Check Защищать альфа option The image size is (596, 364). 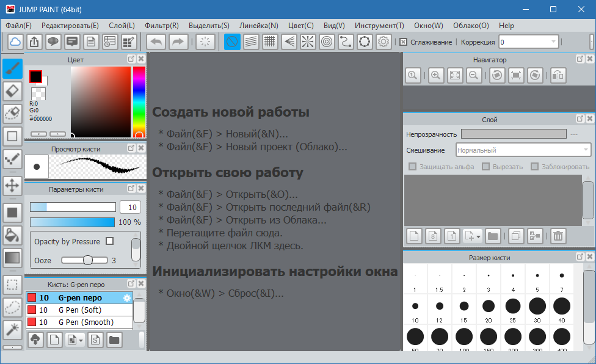coord(412,166)
